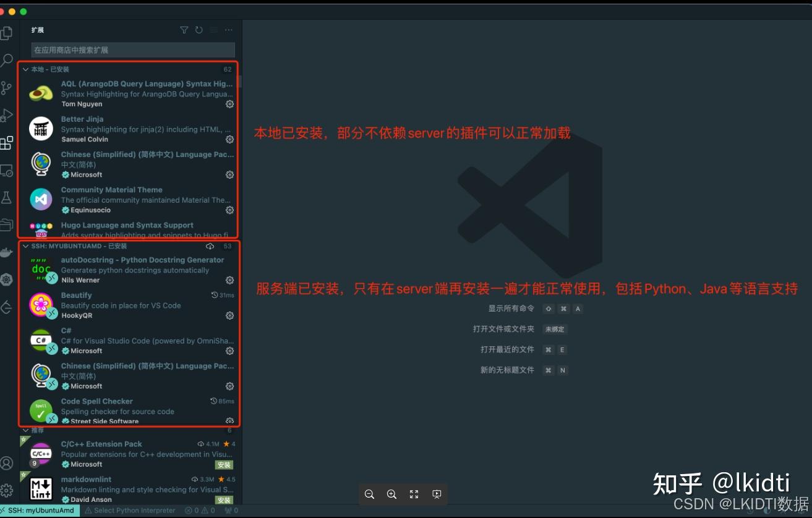Open the Testing flask view
The height and width of the screenshot is (518, 812).
pos(7,197)
